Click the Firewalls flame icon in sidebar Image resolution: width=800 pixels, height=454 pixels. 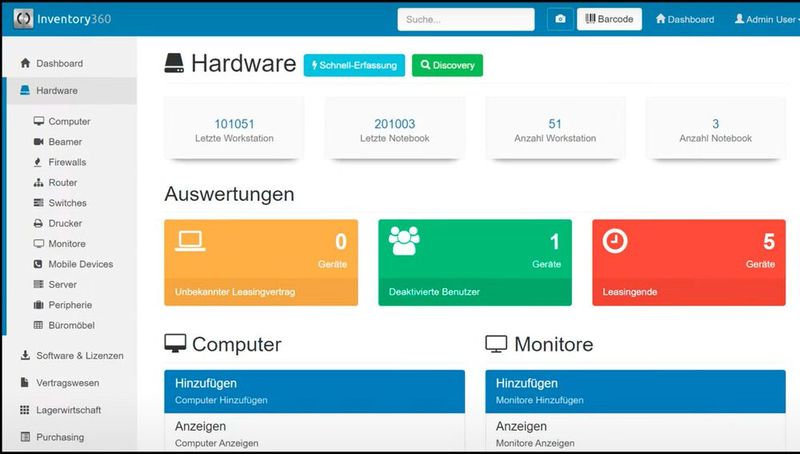[x=38, y=162]
